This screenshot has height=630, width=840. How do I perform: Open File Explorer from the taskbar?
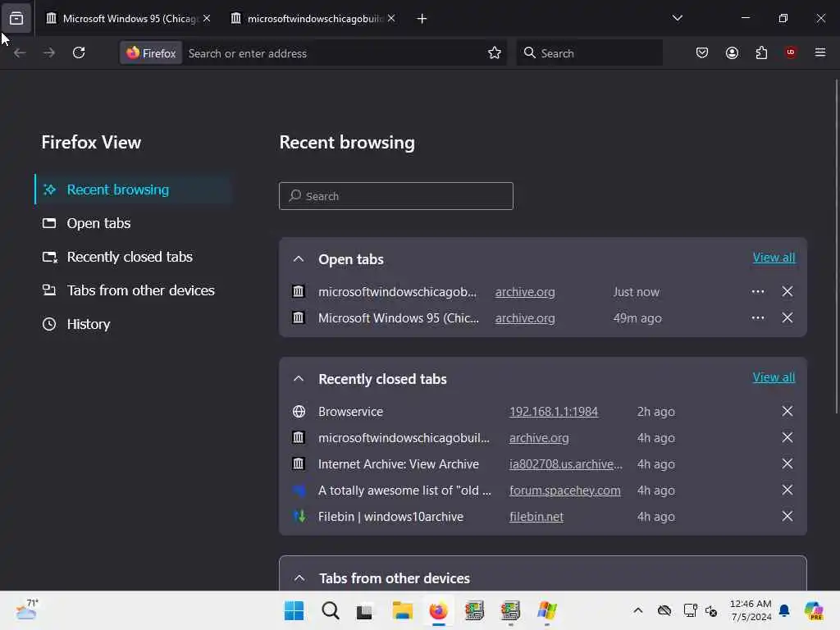pyautogui.click(x=402, y=610)
